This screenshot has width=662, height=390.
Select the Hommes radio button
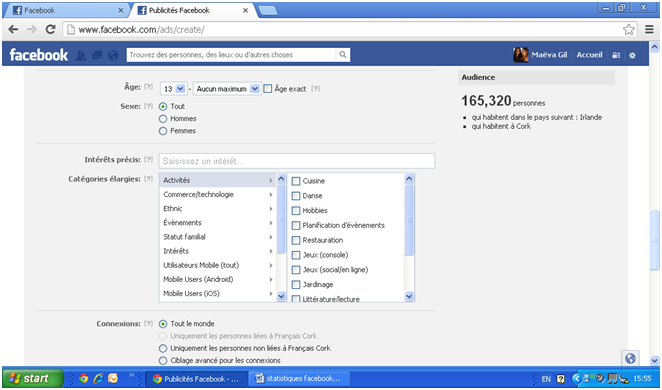163,119
